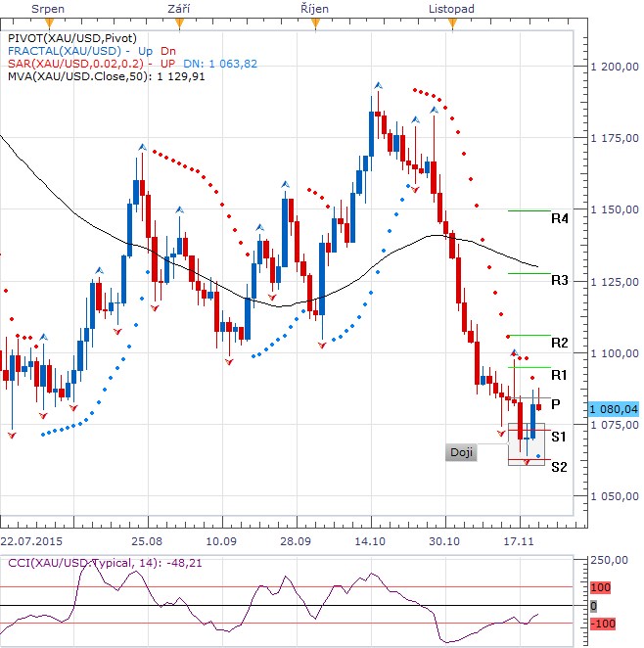Click the 250,00 CCI axis label
The height and width of the screenshot is (648, 644).
609,560
